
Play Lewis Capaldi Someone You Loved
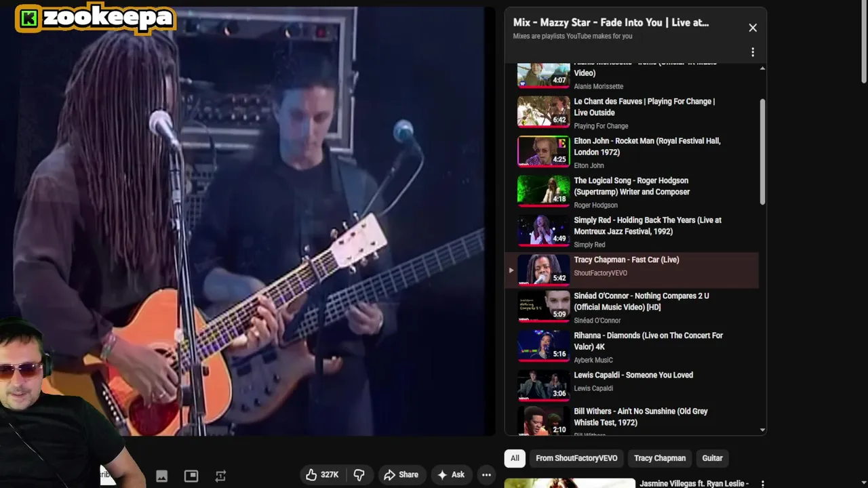[633, 375]
